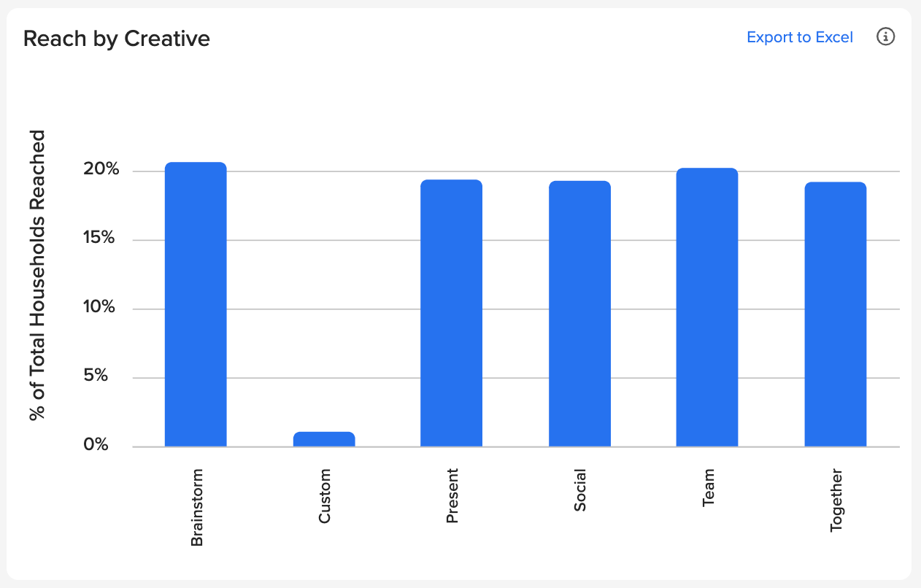Select the Custom bar
The width and height of the screenshot is (921, 588).
(324, 438)
